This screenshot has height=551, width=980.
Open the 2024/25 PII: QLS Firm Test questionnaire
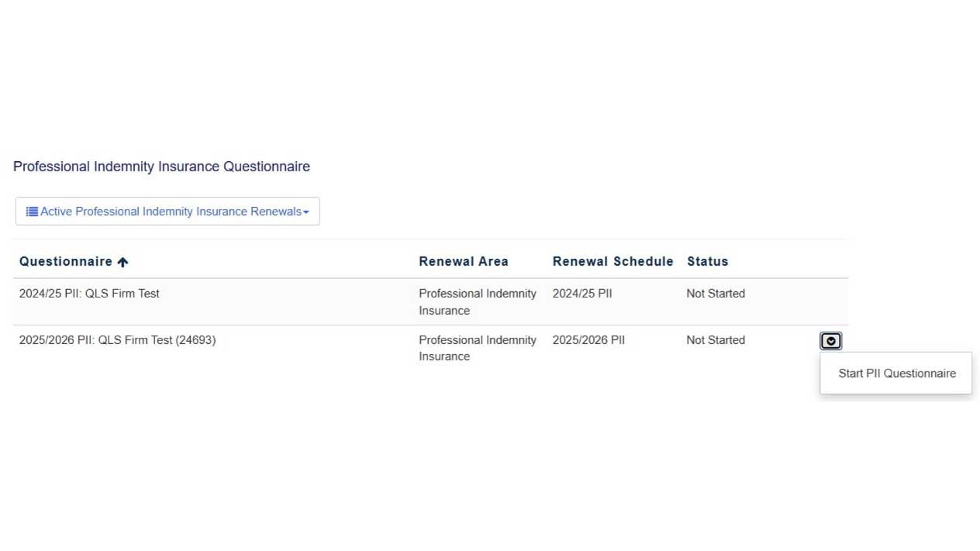[x=89, y=294]
